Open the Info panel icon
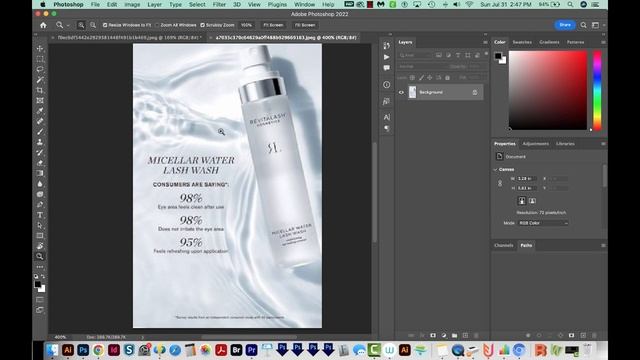Viewport: 640px width, 360px height. point(386,84)
